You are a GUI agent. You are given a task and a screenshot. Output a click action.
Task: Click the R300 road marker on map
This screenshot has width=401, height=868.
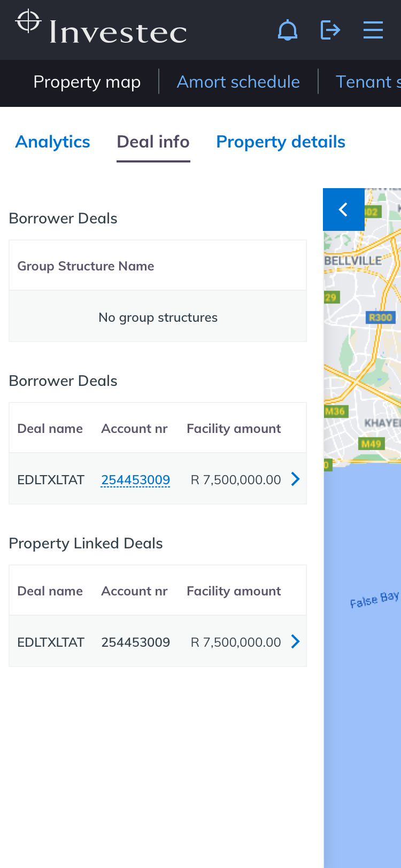380,317
